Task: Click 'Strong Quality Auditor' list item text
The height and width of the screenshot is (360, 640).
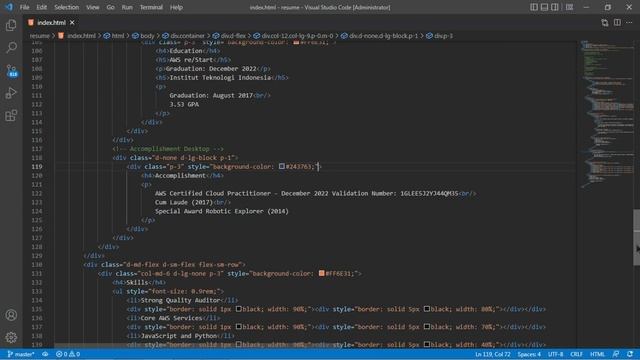Action: point(180,300)
